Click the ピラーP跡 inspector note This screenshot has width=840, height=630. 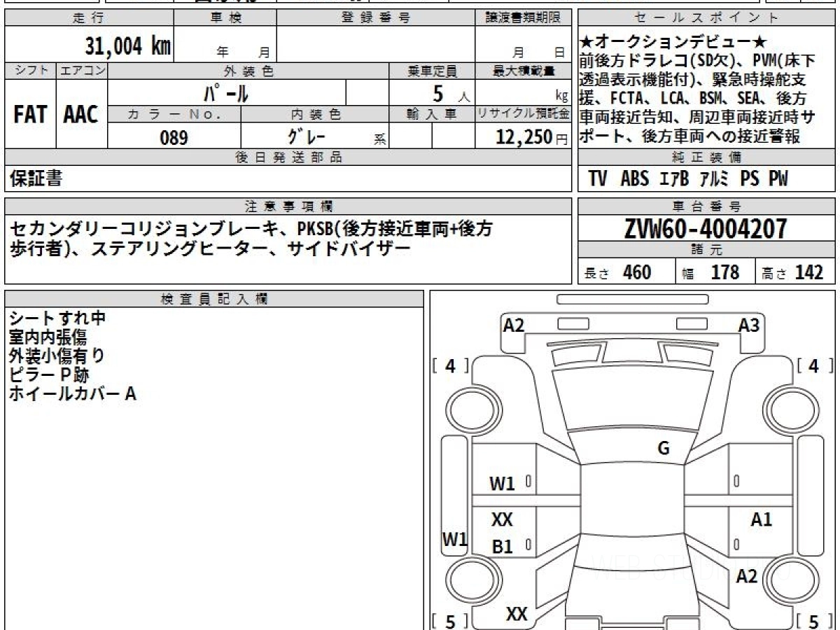[49, 375]
